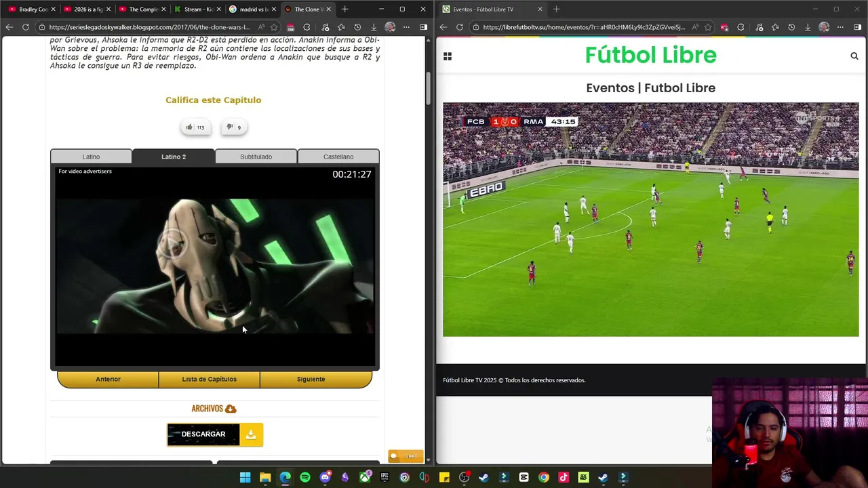The width and height of the screenshot is (868, 488).
Task: Open File Explorer from taskbar
Action: click(265, 477)
